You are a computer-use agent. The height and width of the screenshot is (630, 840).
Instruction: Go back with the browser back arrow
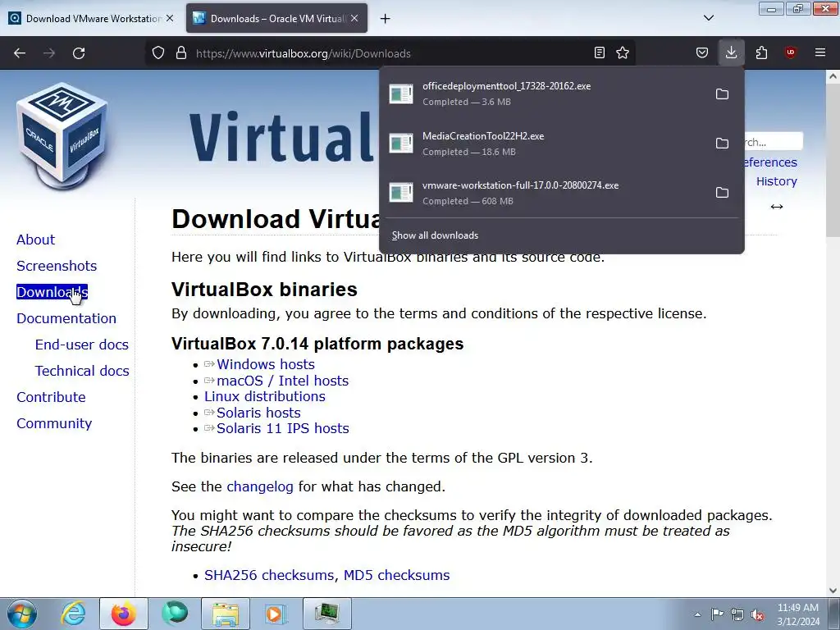point(20,53)
